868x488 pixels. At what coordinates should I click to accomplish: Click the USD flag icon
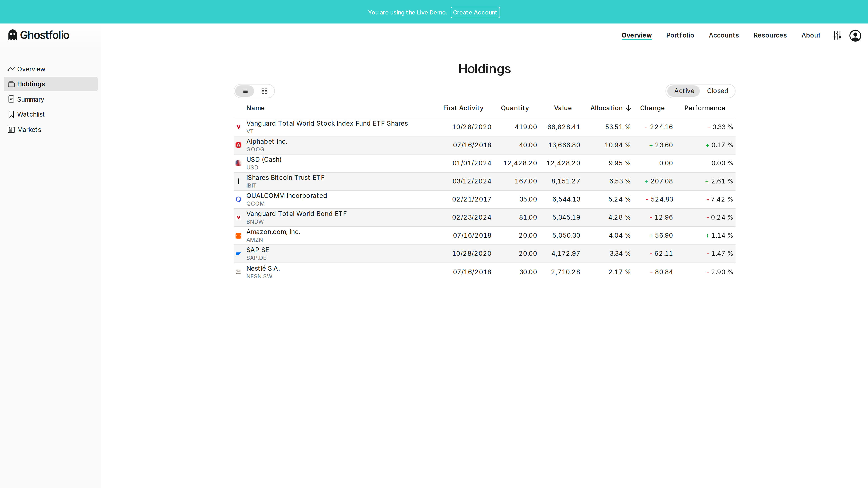(x=238, y=163)
